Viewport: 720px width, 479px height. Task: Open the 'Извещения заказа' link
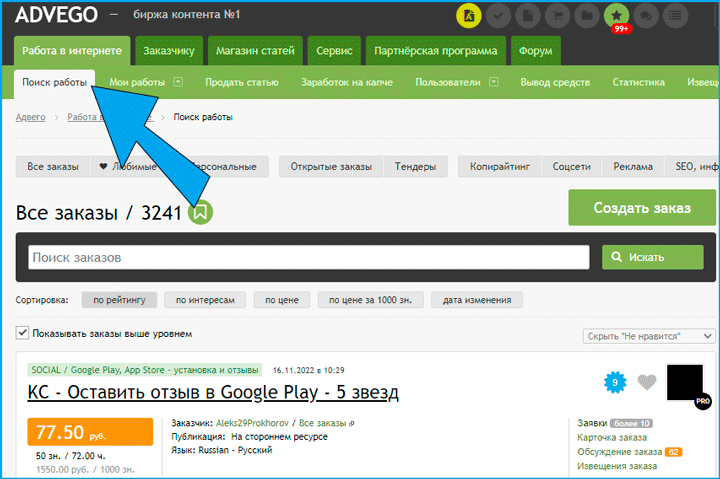tap(617, 466)
